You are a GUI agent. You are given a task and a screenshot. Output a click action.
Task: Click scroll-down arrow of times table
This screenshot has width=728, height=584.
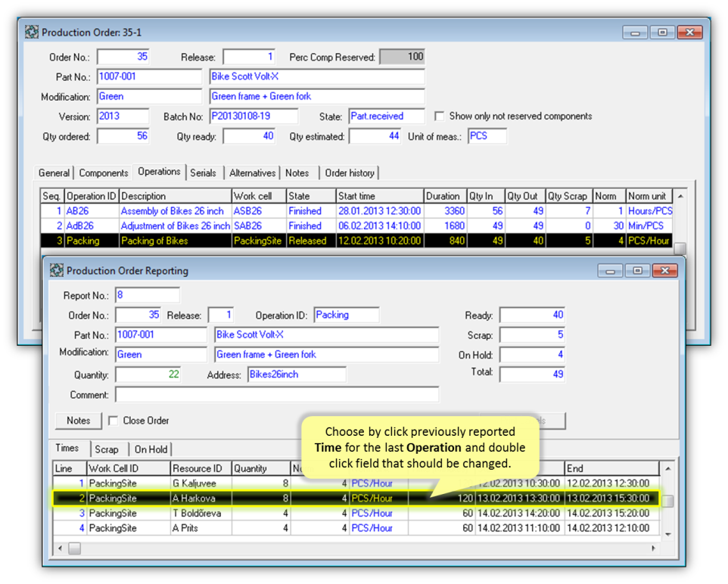click(x=667, y=534)
